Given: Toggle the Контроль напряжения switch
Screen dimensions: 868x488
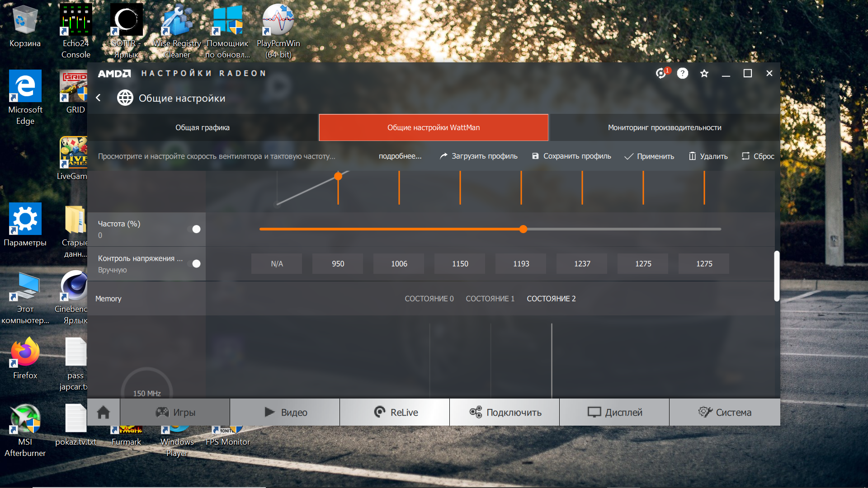Looking at the screenshot, I should pos(194,263).
